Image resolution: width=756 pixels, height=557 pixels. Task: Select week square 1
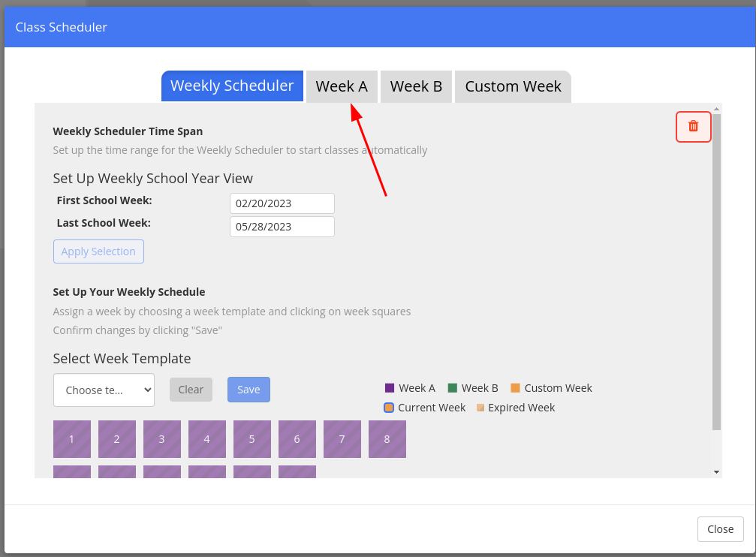[x=72, y=439]
